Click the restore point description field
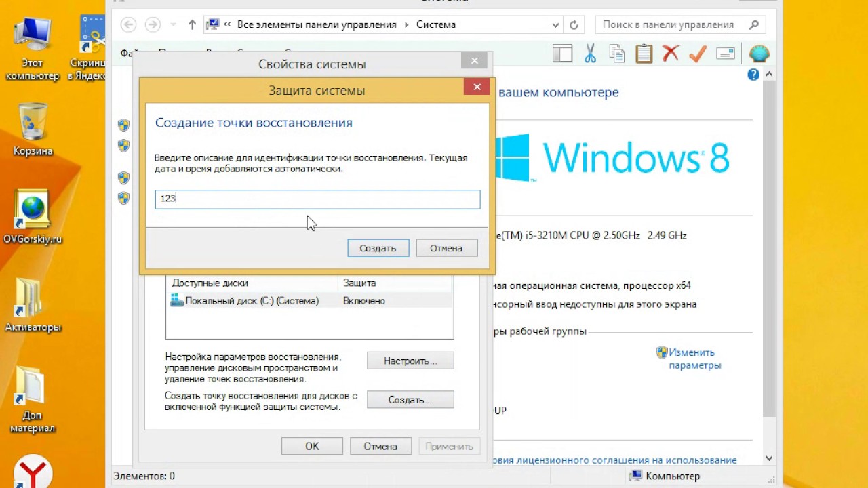 (x=317, y=199)
